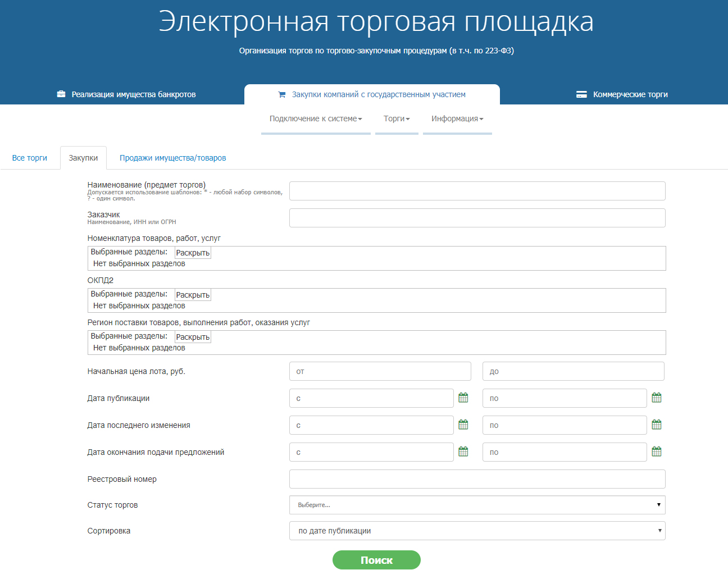
Task: Click the Номенклатура товаров, работ, услуг label
Action: [154, 238]
